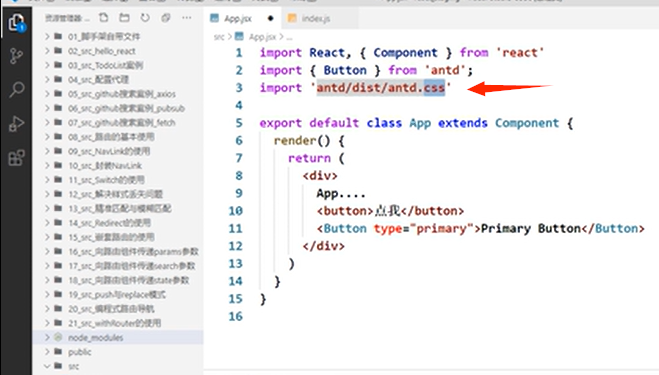659x375 pixels.
Task: Click 'antd' string on line 2
Action: pyautogui.click(x=445, y=70)
